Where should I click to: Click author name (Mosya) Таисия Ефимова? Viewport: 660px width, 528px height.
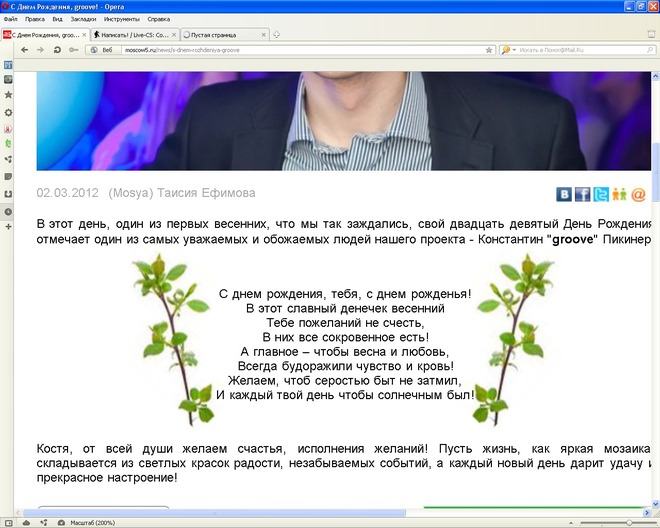tap(182, 193)
